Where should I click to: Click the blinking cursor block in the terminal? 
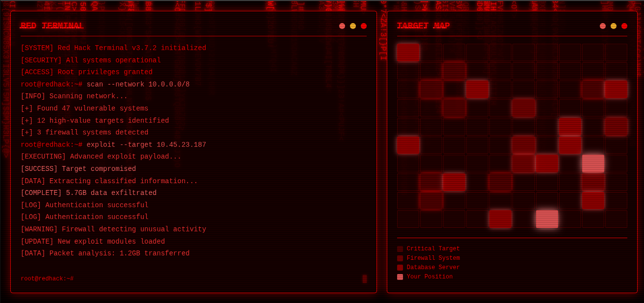[365, 279]
